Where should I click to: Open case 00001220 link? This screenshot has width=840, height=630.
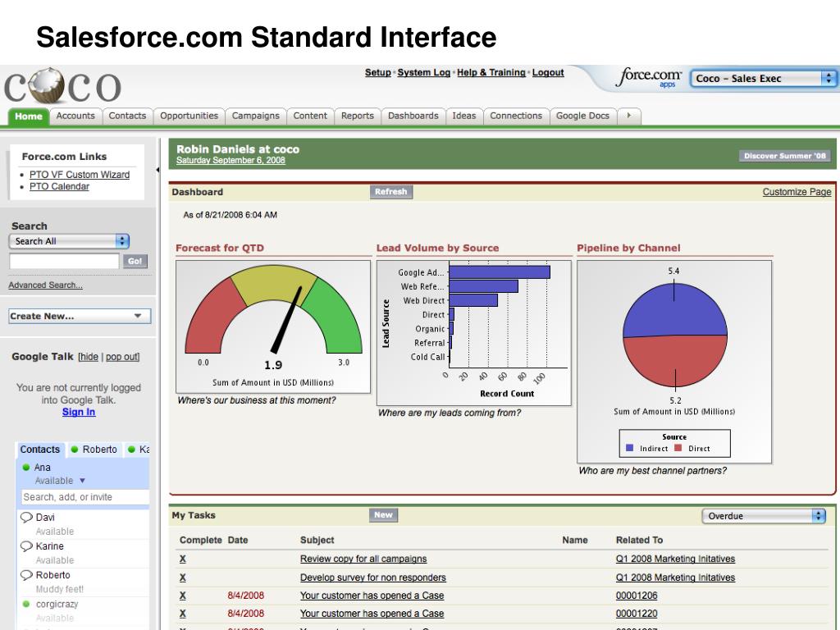point(637,614)
